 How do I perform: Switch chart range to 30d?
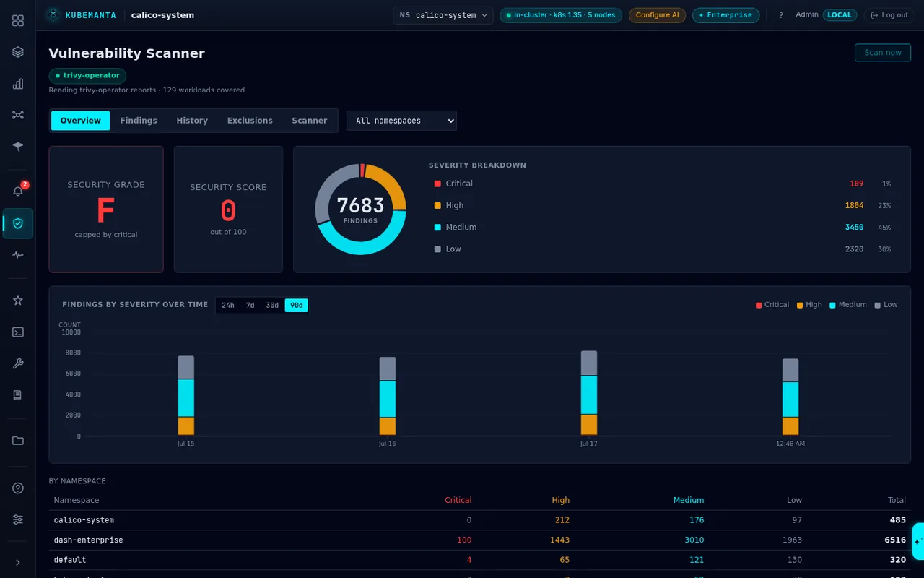click(x=272, y=306)
